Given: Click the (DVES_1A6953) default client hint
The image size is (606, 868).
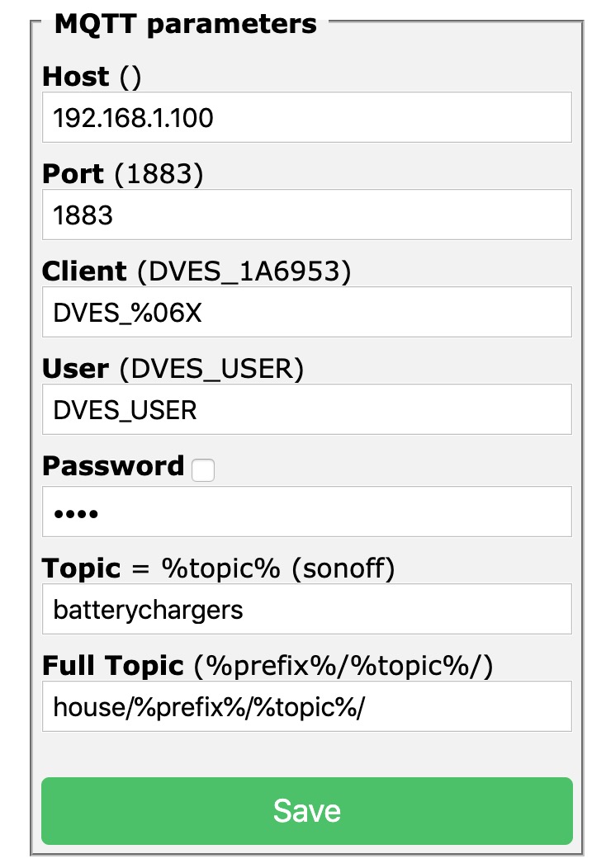Looking at the screenshot, I should click(x=244, y=271).
